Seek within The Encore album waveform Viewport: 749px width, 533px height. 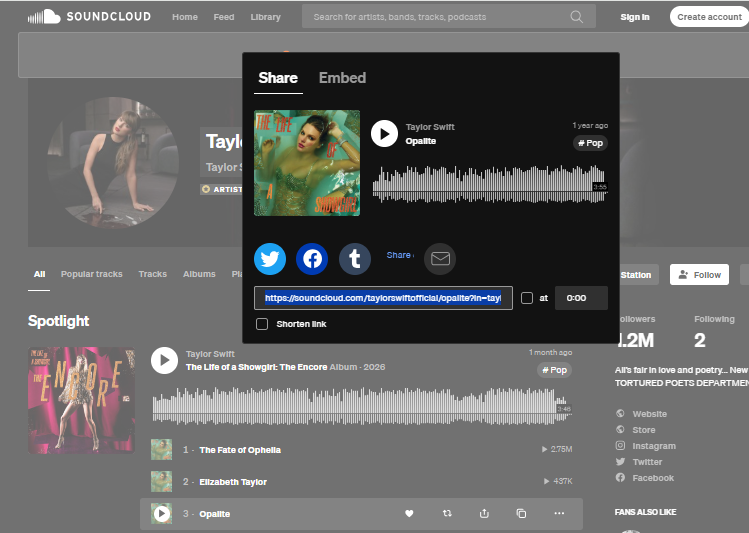(362, 406)
